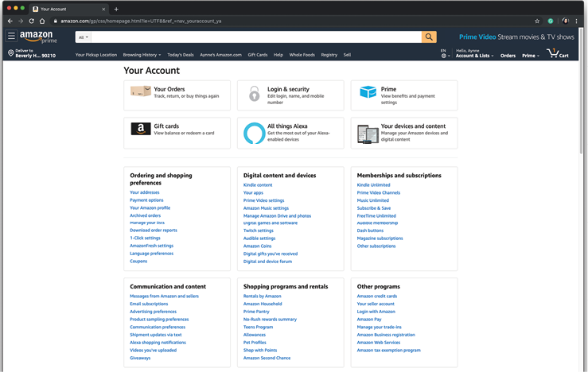This screenshot has width=588, height=372.
Task: Click the orange search magnifier button
Action: (x=429, y=37)
